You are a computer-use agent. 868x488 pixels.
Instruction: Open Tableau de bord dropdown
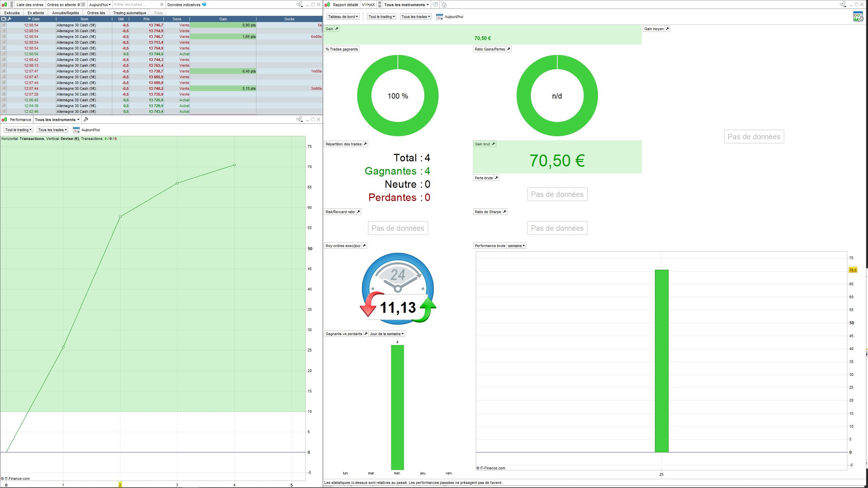(343, 17)
